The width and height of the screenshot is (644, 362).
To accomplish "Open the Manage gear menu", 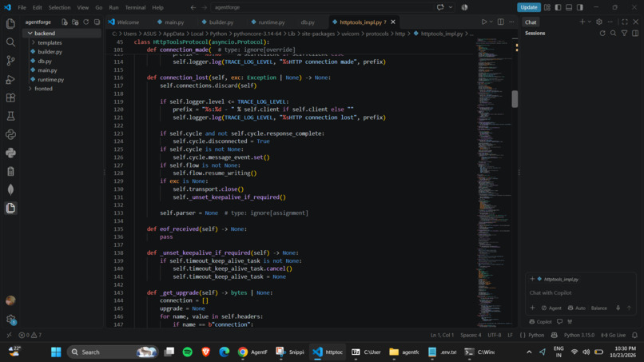I will 10,319.
